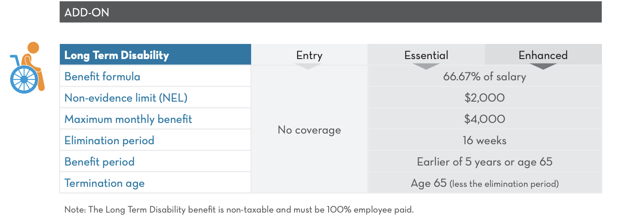Screen dimensions: 644x221
Task: Select the Entry plan tab
Action: pos(309,55)
